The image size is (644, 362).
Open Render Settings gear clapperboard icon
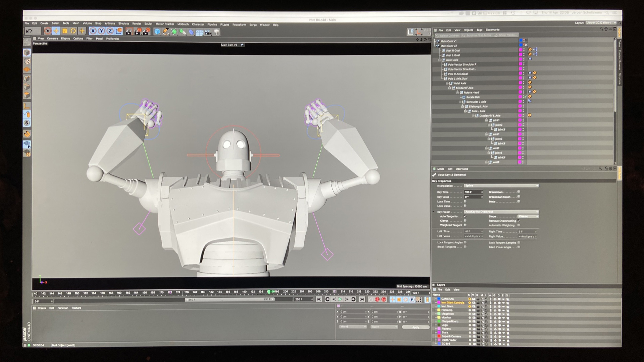pos(146,32)
